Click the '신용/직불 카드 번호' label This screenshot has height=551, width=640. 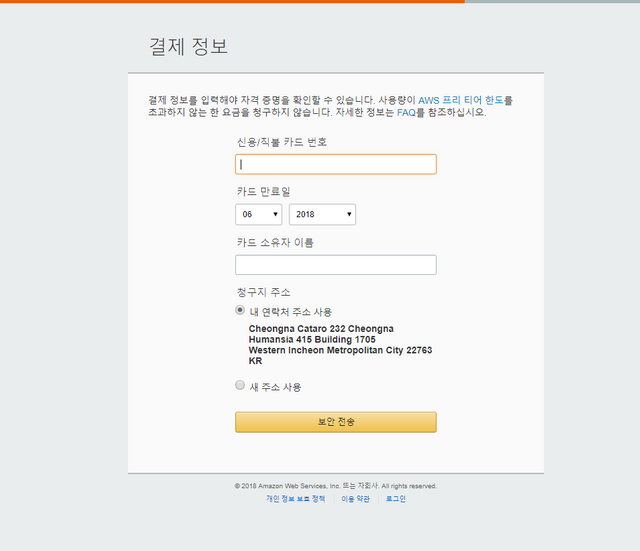(282, 142)
